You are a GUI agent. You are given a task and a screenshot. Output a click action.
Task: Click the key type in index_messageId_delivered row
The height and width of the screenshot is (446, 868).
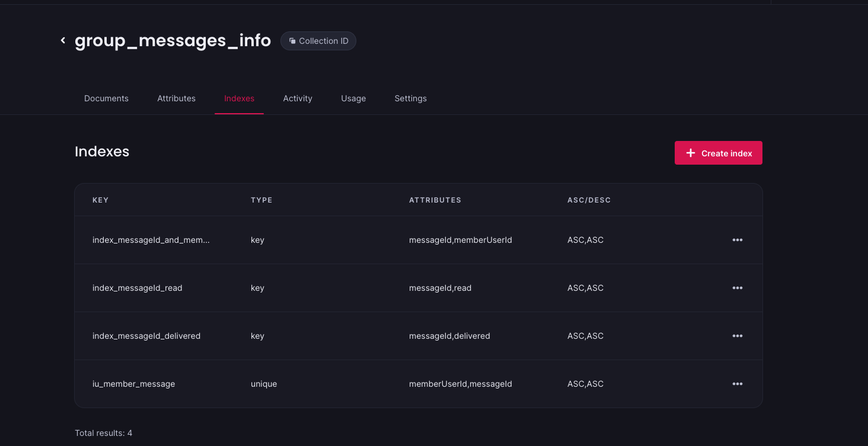click(257, 336)
